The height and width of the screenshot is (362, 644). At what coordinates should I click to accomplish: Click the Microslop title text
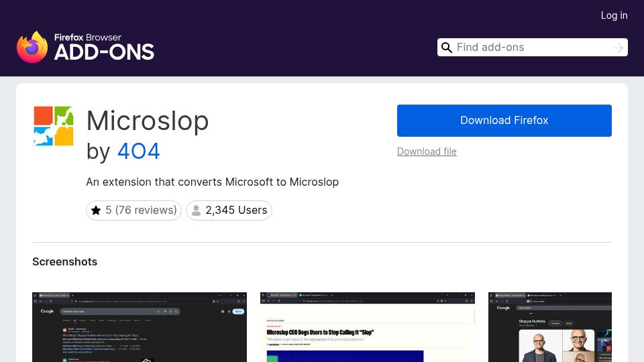tap(148, 121)
